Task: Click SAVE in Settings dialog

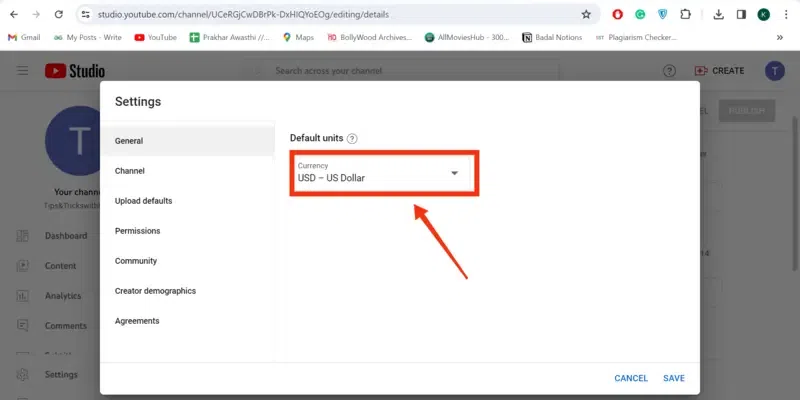Action: coord(673,378)
